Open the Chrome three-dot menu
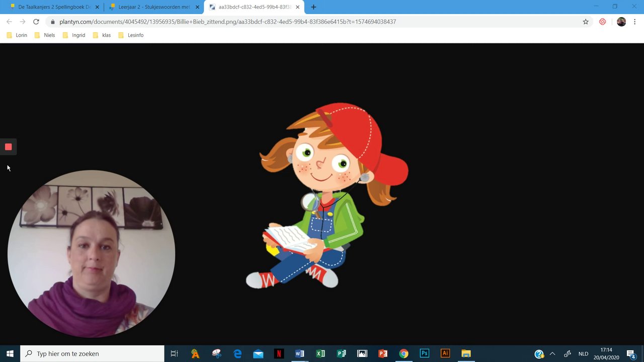This screenshot has width=644, height=362. click(635, 22)
